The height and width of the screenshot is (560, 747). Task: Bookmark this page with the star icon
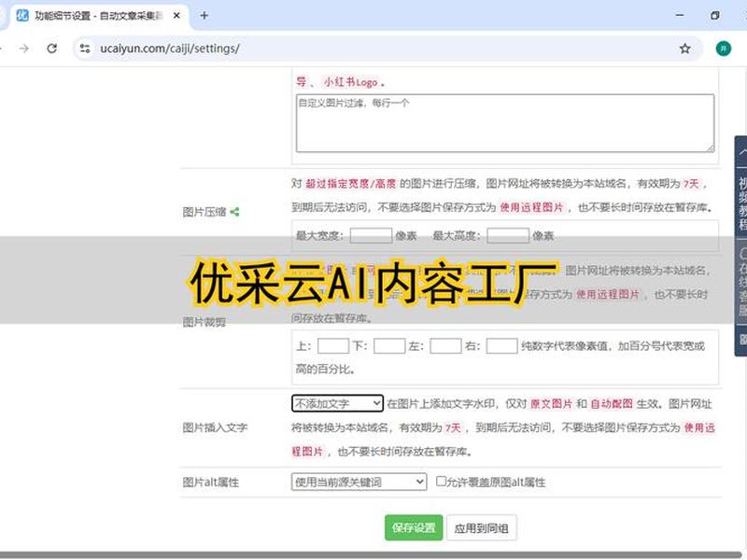(x=684, y=49)
